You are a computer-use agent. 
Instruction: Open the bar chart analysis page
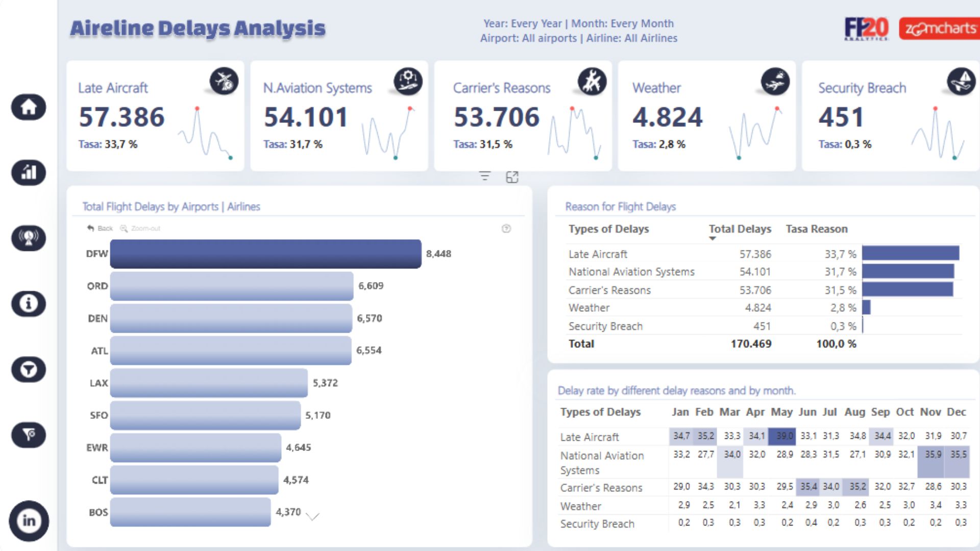pyautogui.click(x=29, y=172)
